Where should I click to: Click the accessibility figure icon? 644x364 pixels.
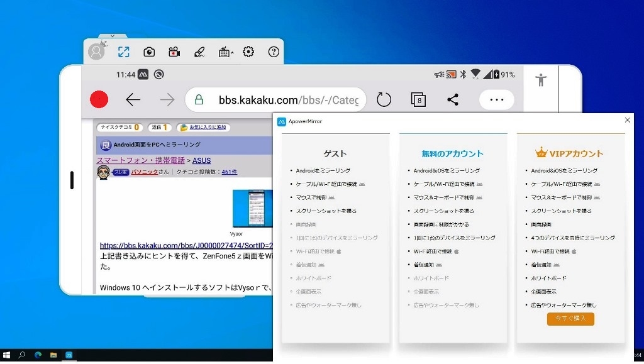(x=541, y=80)
